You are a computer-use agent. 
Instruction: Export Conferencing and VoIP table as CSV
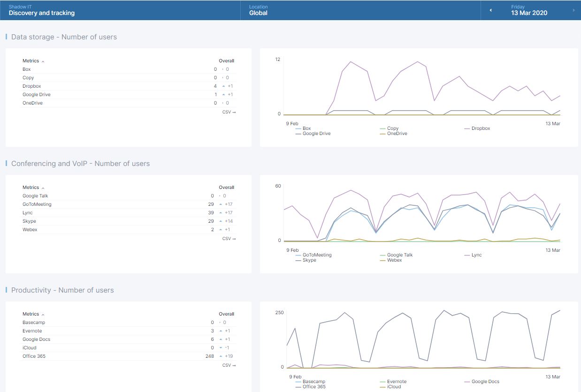coord(229,239)
